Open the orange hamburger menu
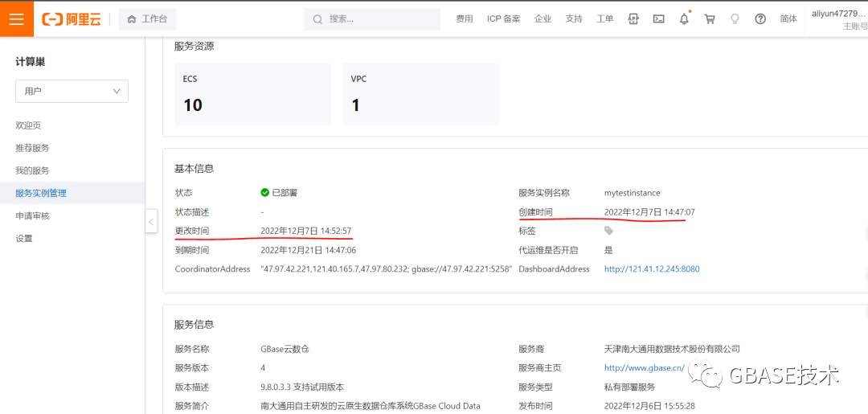The height and width of the screenshot is (414, 868). click(x=17, y=18)
